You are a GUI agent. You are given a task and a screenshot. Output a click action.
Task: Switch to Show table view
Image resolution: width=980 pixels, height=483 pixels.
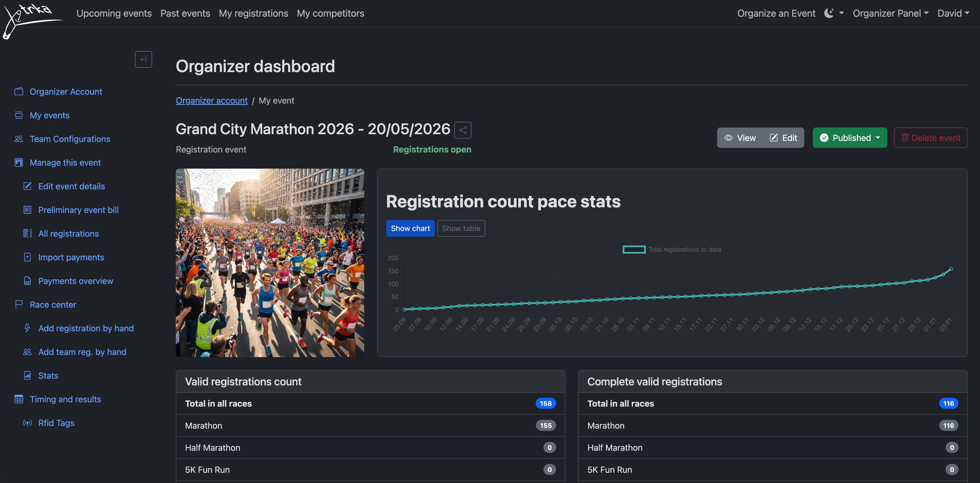pos(461,228)
